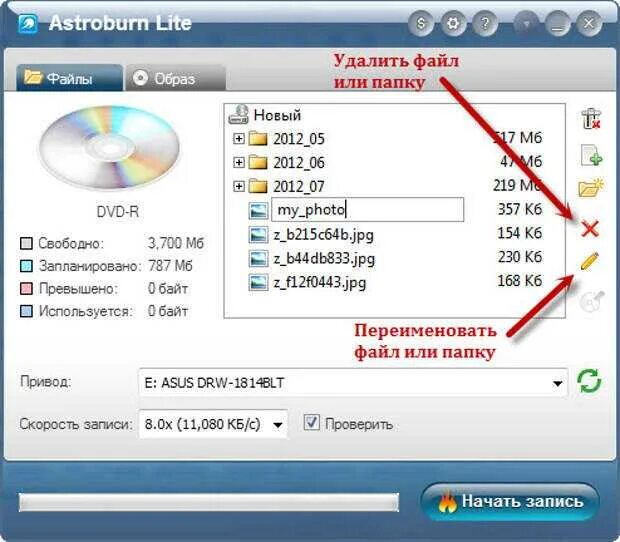Click the 154 Кб size value
The height and width of the screenshot is (542, 620).
click(520, 233)
